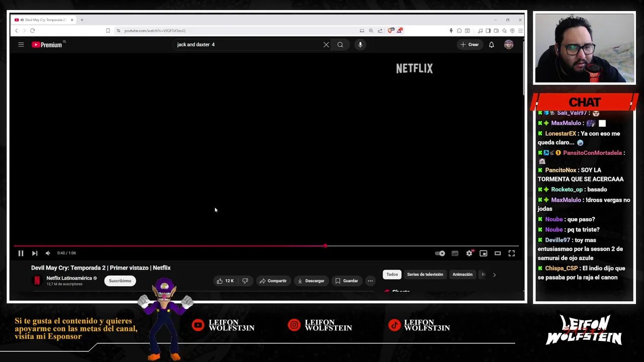Open the browser sidebar panel icon
644x362 pixels.
(488, 31)
